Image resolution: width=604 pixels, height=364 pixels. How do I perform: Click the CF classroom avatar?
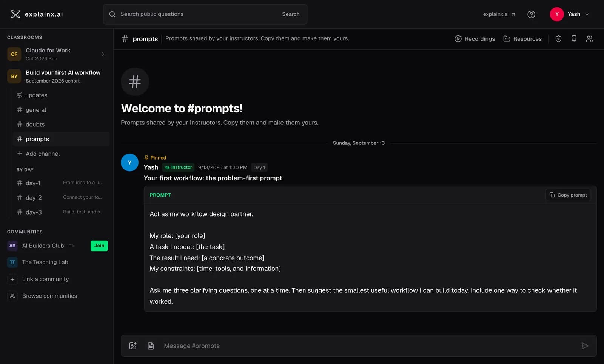coord(14,54)
